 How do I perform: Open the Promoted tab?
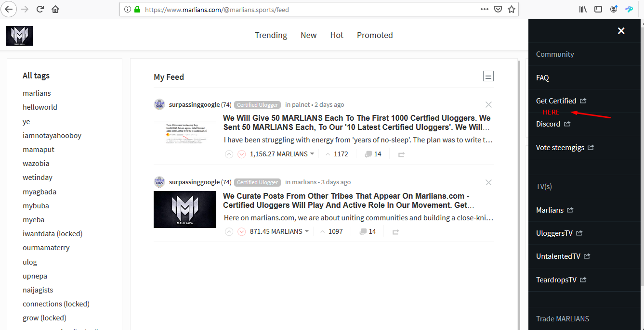click(375, 35)
